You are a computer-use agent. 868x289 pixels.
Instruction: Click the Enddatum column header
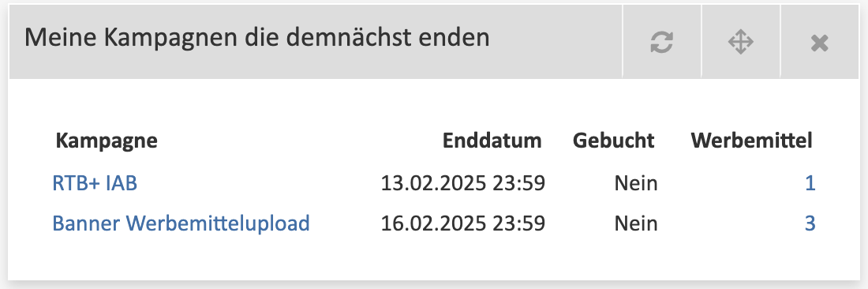[492, 141]
